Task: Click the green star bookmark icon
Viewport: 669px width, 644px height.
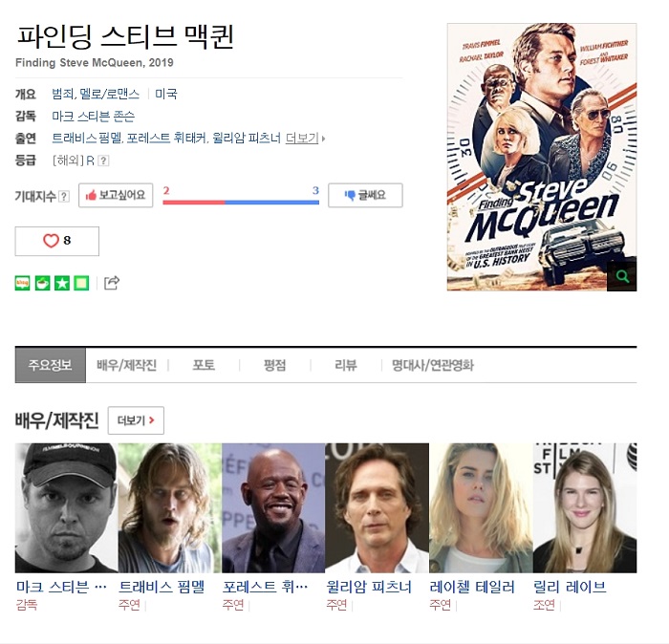Action: 62,283
